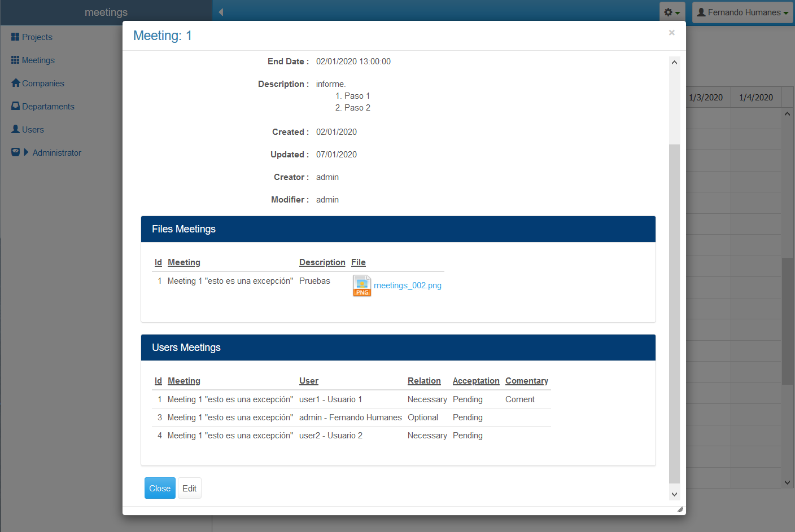
Task: Click the Edit button
Action: coord(190,488)
